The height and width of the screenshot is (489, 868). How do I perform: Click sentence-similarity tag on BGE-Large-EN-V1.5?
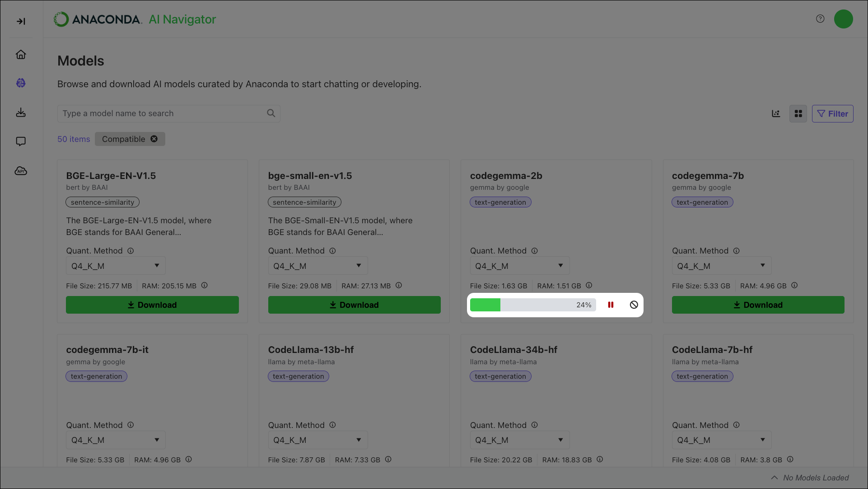click(103, 202)
